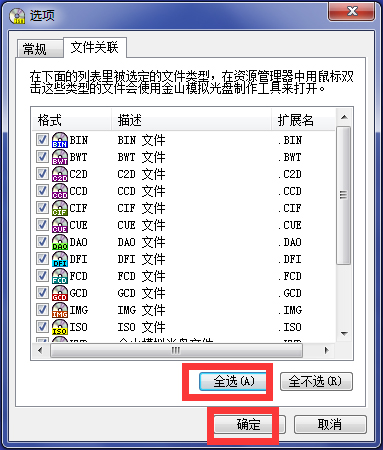Click the '.CCD' extension cell
Image resolution: width=383 pixels, height=450 pixels.
[x=290, y=191]
